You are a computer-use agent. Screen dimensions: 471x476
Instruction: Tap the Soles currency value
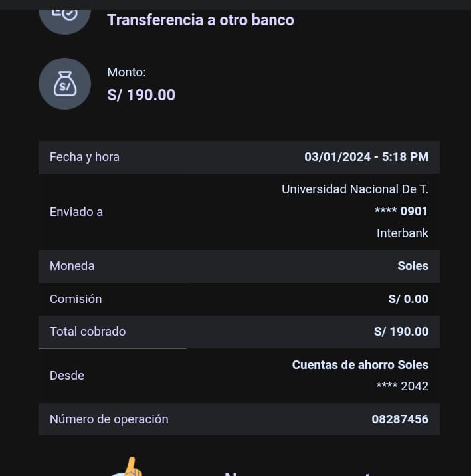tap(413, 266)
